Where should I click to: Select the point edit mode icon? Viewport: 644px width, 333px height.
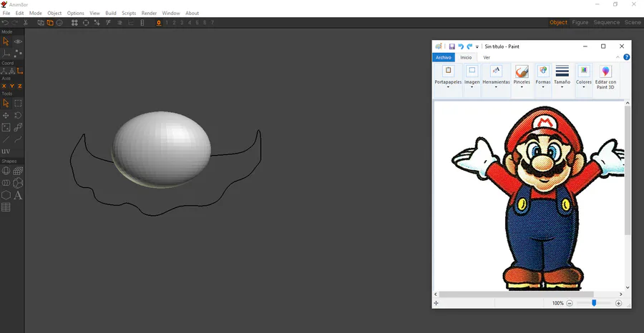(18, 54)
